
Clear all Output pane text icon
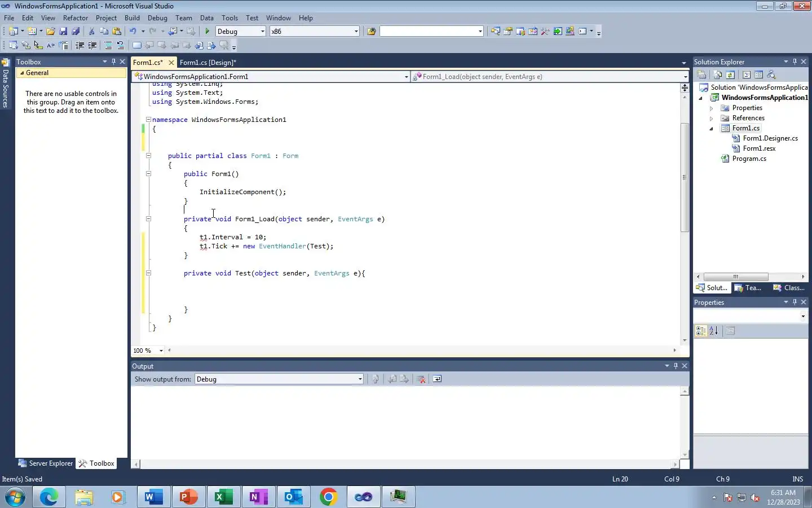[x=421, y=379]
